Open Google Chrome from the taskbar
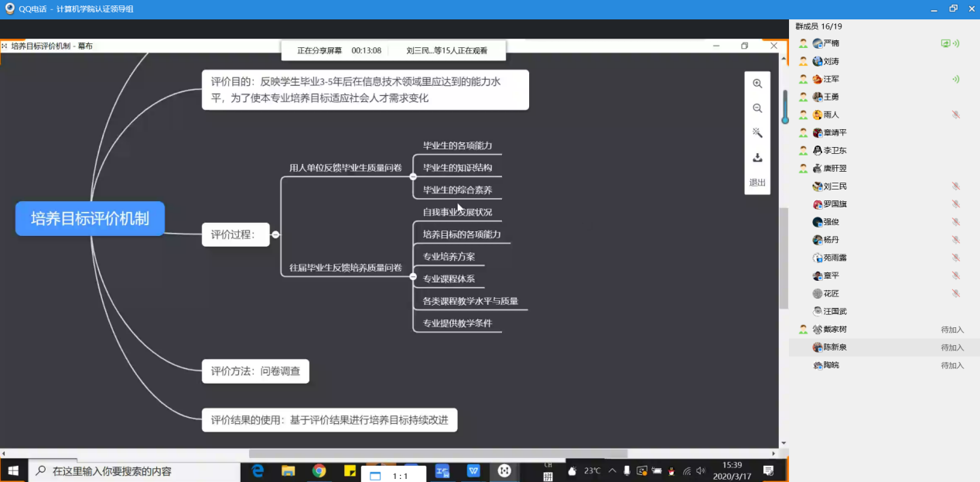 pos(319,470)
